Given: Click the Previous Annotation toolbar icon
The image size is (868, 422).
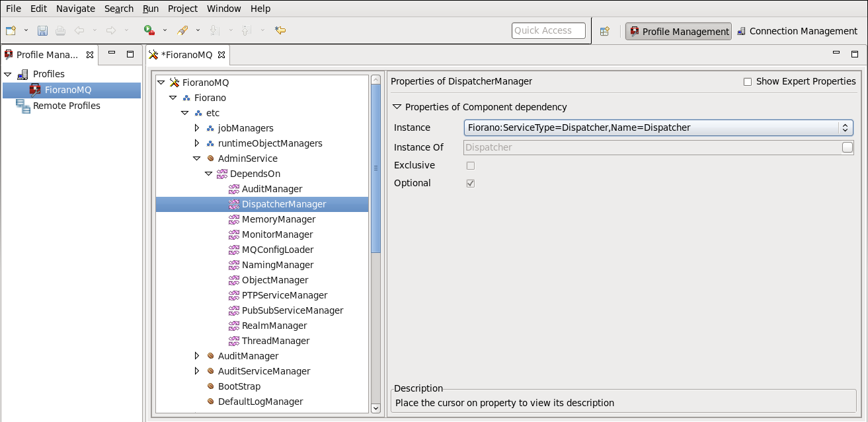Looking at the screenshot, I should click(247, 30).
